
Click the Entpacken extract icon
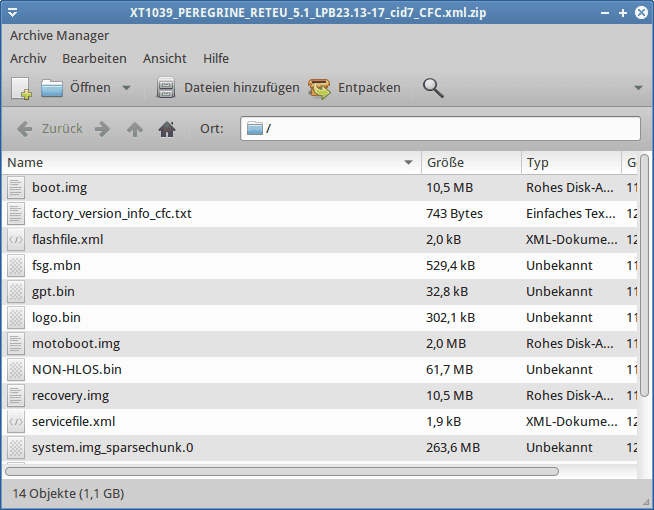pyautogui.click(x=320, y=88)
